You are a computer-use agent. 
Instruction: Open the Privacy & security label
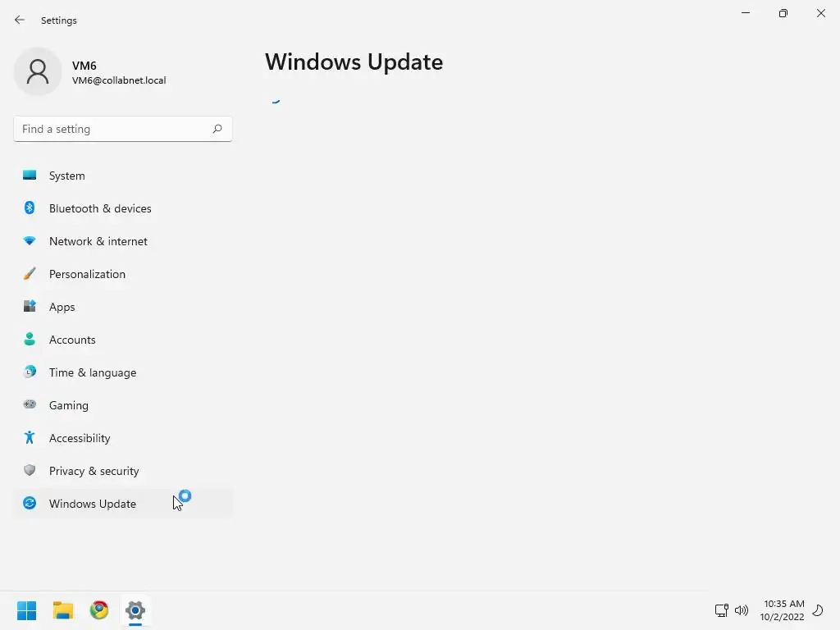(x=94, y=471)
